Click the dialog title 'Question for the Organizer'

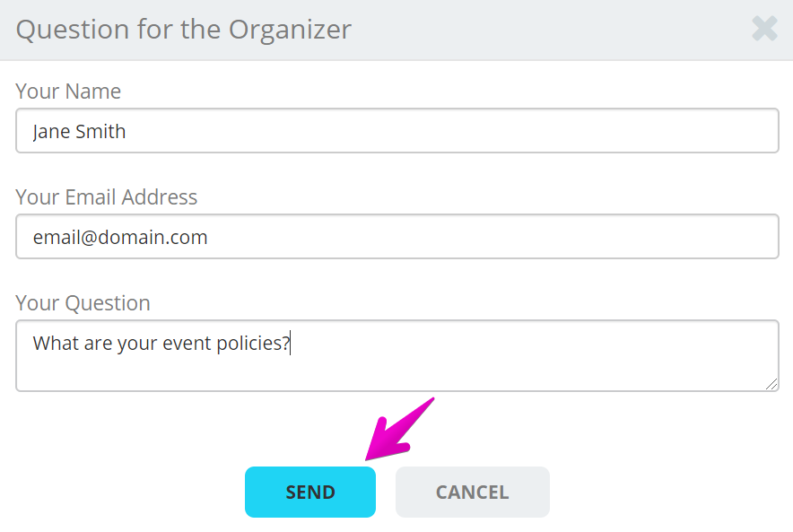[x=184, y=30]
